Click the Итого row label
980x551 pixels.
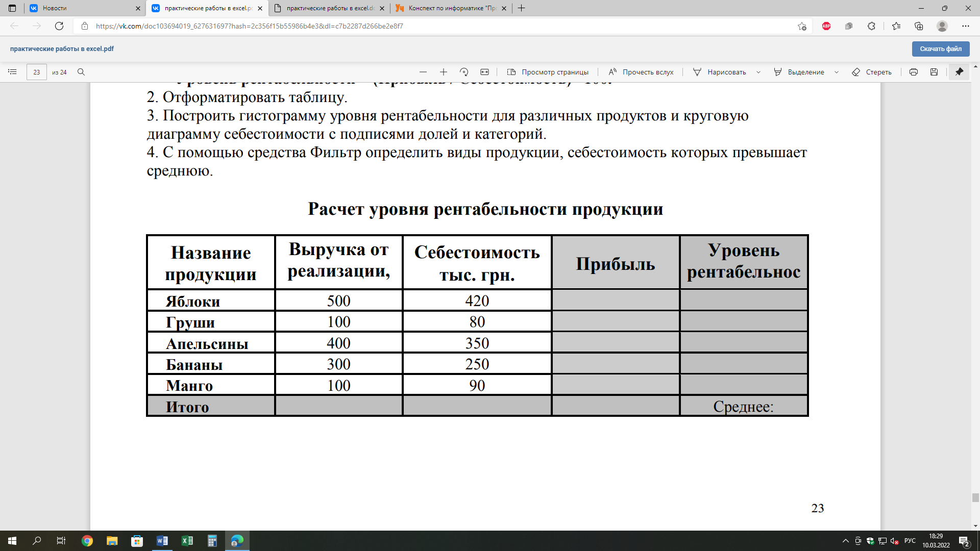point(187,407)
